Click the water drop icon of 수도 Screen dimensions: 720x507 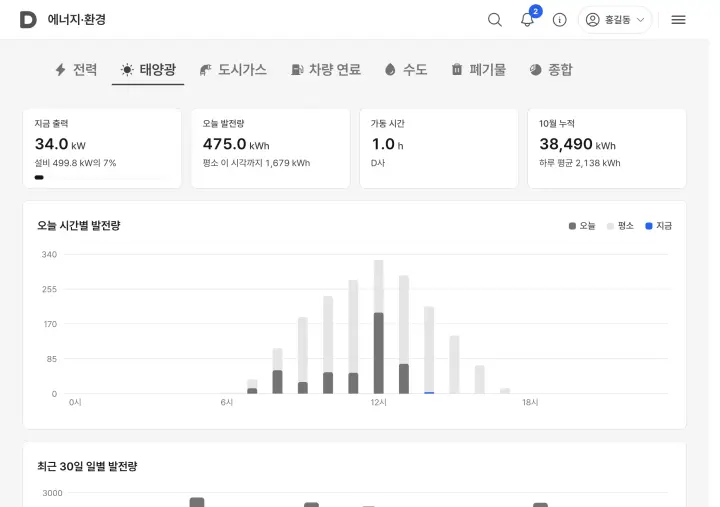coord(390,70)
